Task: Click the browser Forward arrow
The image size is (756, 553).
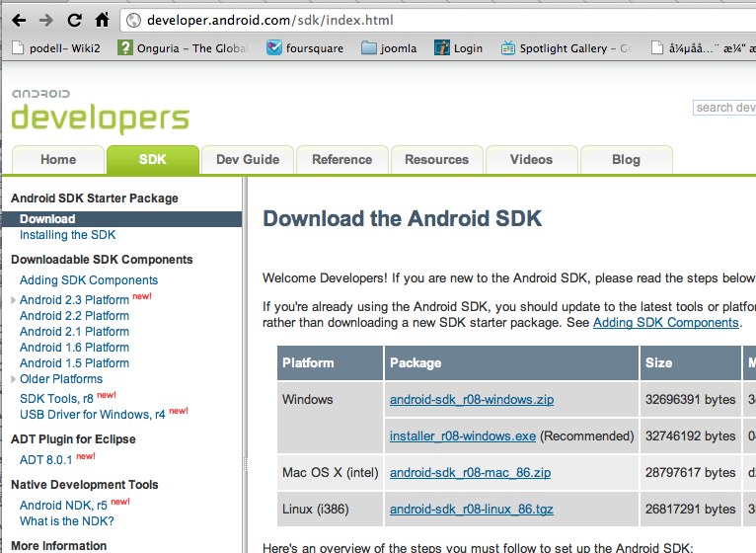Action: tap(46, 21)
